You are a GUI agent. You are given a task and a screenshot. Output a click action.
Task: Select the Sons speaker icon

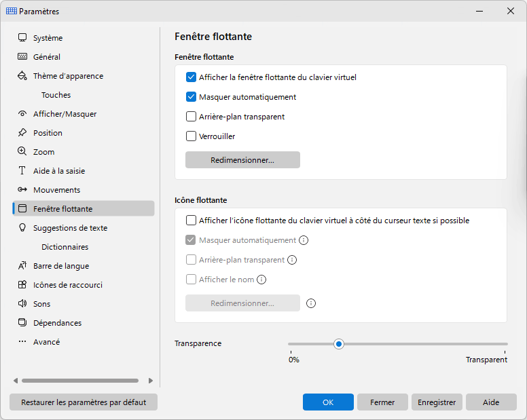pyautogui.click(x=22, y=303)
